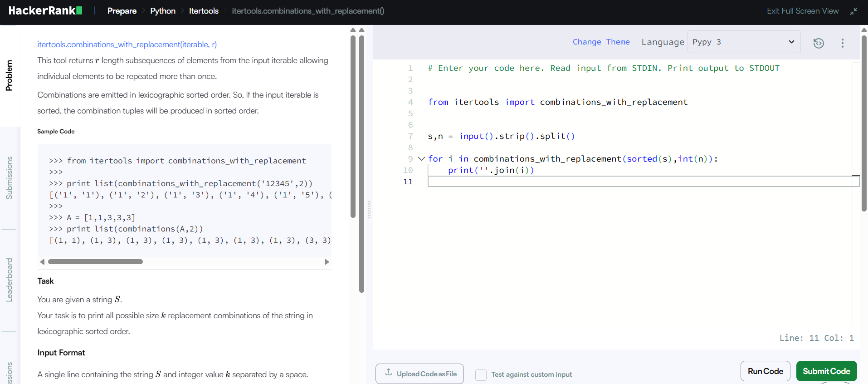Open the Submissions side tab
This screenshot has height=384, width=868.
click(x=9, y=178)
